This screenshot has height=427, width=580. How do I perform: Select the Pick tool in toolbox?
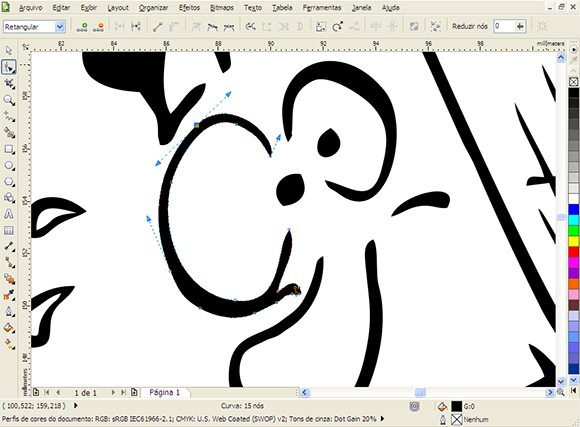coord(9,50)
